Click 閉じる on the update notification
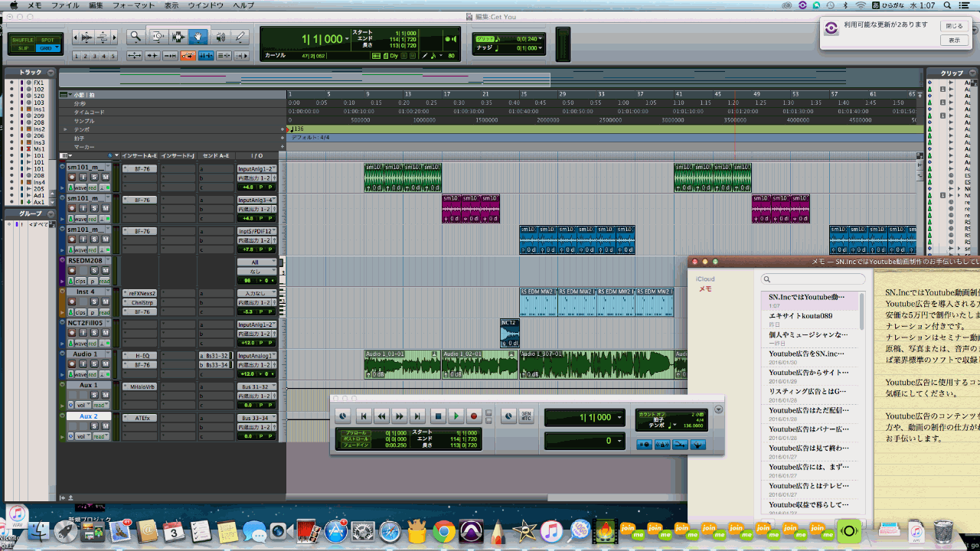Image resolution: width=980 pixels, height=551 pixels. 954,26
